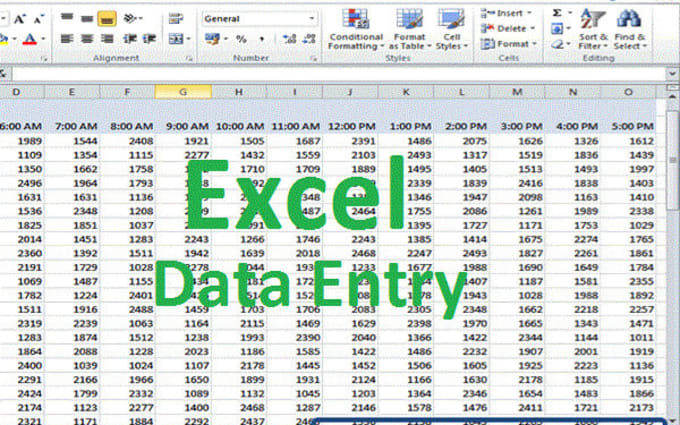Toggle Top Align
Image resolution: width=680 pixels, height=425 pixels.
(x=67, y=18)
